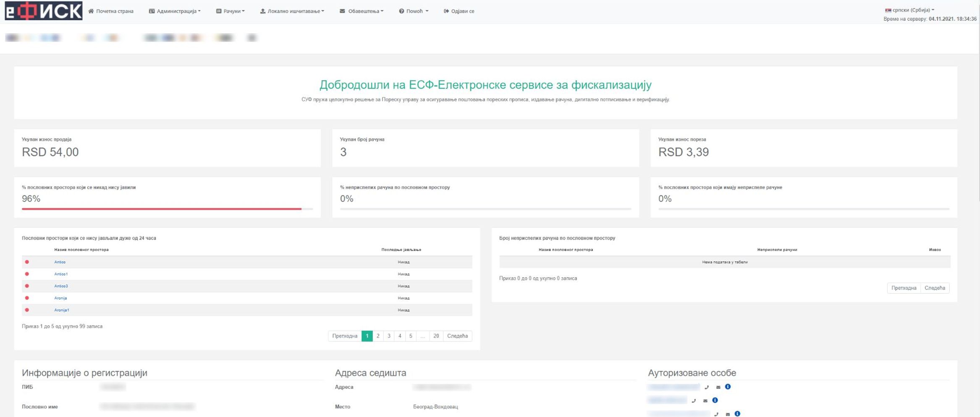Click Никад in the Aronija1 row

pos(404,310)
